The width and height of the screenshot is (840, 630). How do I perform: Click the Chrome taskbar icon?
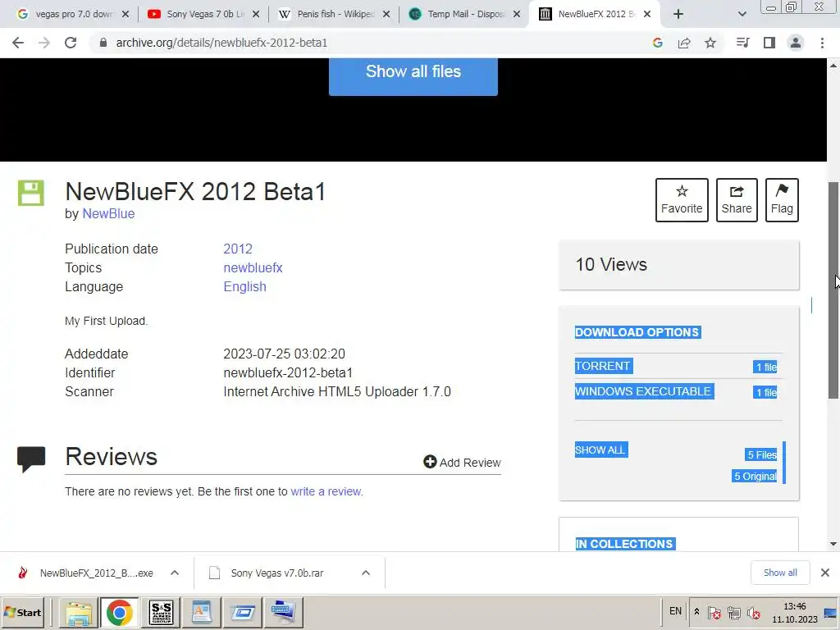[120, 612]
